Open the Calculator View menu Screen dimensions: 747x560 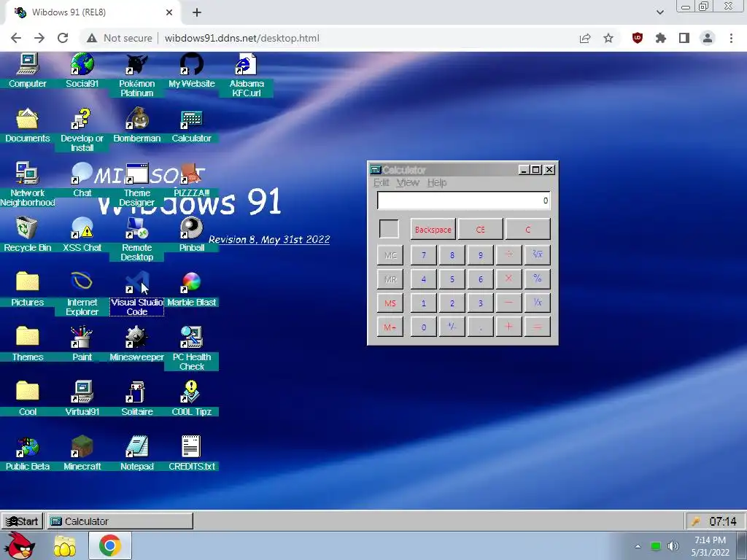(408, 183)
